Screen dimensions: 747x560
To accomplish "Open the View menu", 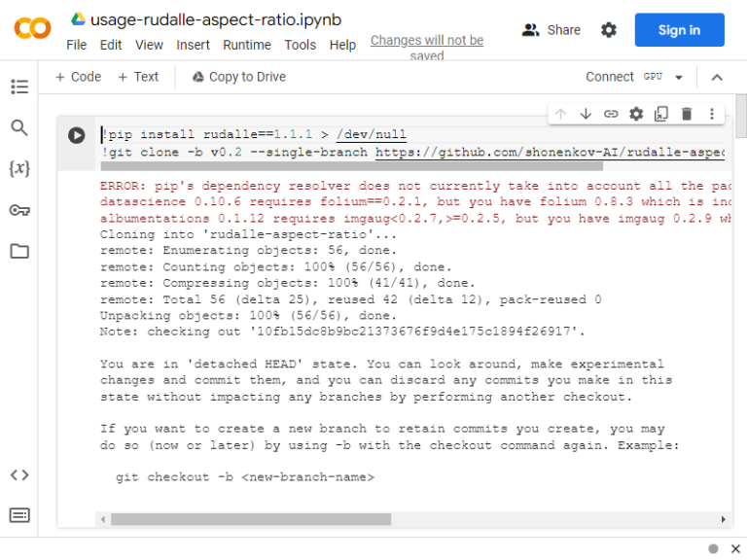I will (149, 45).
